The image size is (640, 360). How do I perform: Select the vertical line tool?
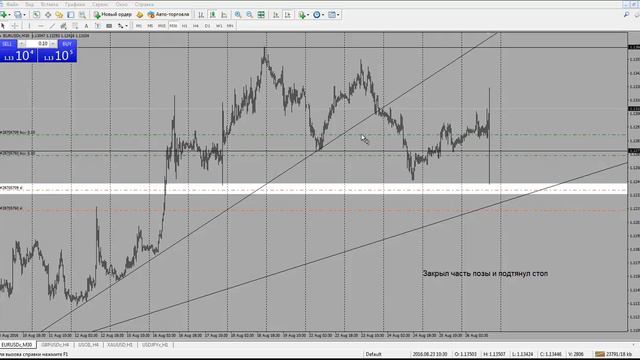point(29,26)
